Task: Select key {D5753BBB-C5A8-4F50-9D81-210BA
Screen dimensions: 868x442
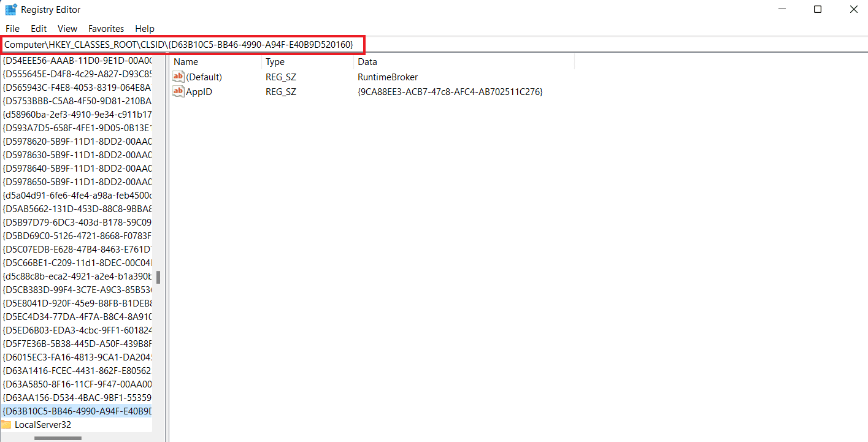Action: pos(77,101)
